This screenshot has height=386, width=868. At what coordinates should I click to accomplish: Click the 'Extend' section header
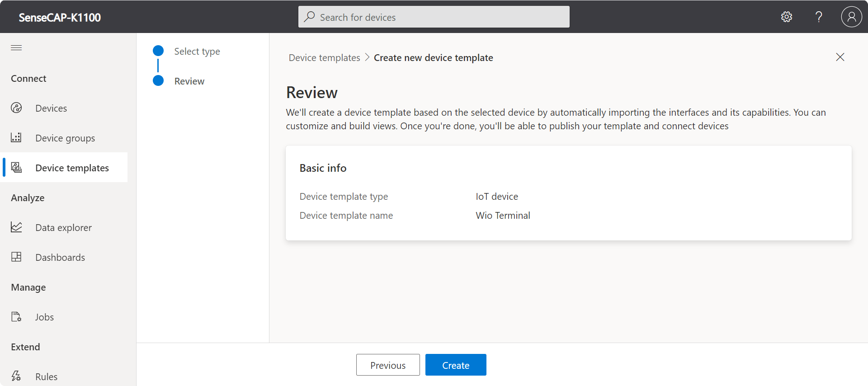point(25,347)
